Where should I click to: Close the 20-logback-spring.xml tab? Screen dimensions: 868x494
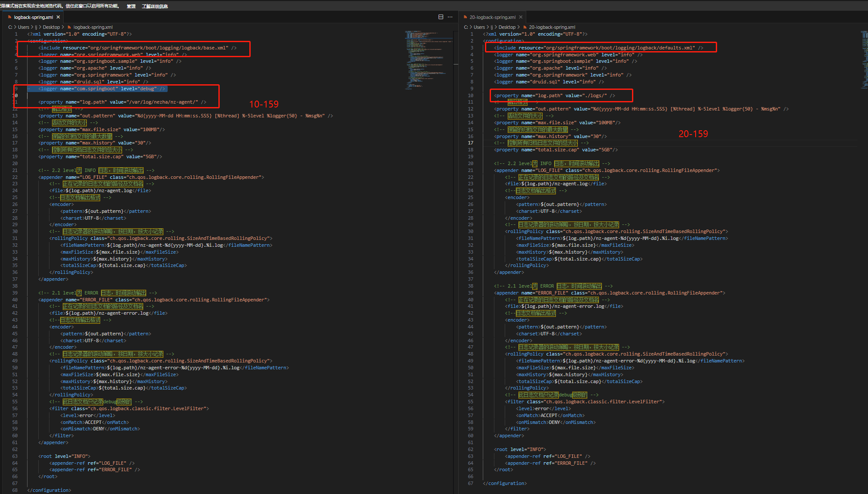coord(521,17)
